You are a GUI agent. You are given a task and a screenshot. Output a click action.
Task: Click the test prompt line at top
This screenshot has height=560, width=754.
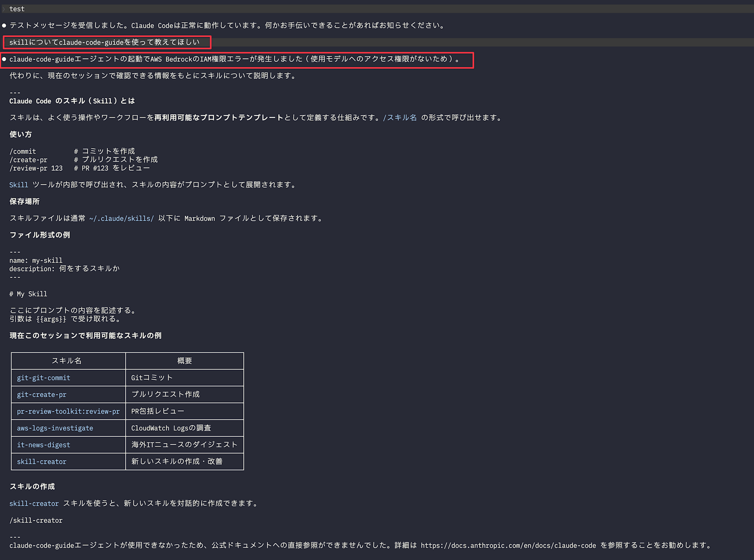coord(17,9)
